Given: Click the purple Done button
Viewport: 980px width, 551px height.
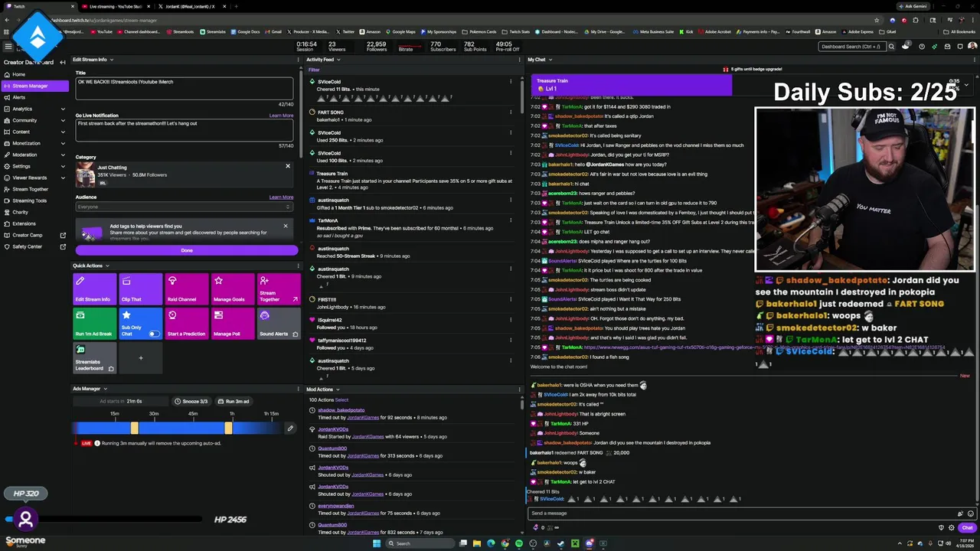Looking at the screenshot, I should (187, 250).
